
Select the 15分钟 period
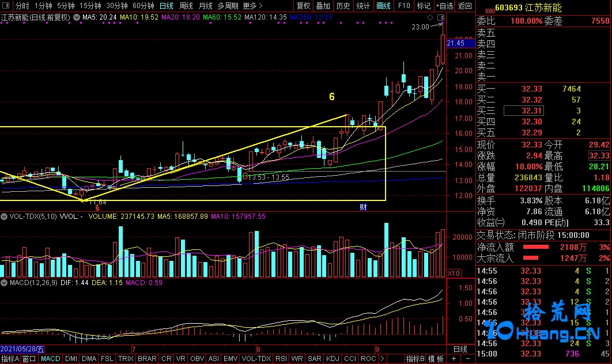[x=90, y=6]
